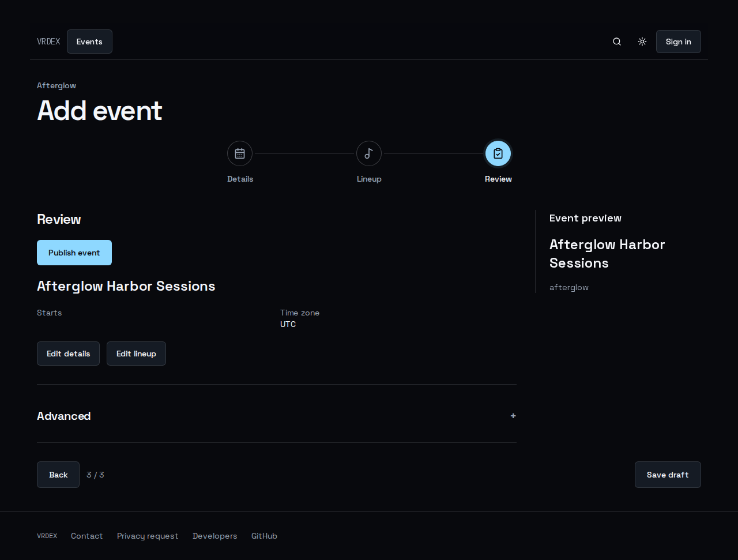Toggle light theme with sun icon
Viewport: 738px width, 560px height.
(642, 42)
